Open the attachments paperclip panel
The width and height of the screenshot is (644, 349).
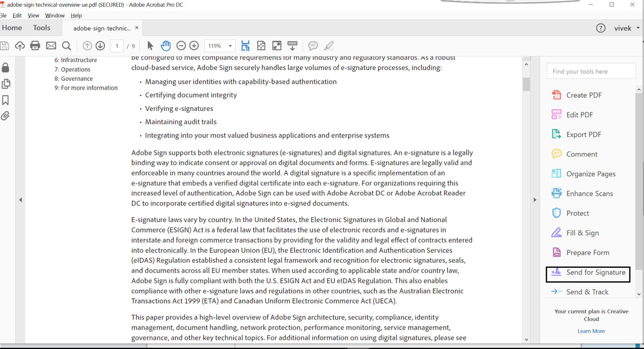point(5,116)
